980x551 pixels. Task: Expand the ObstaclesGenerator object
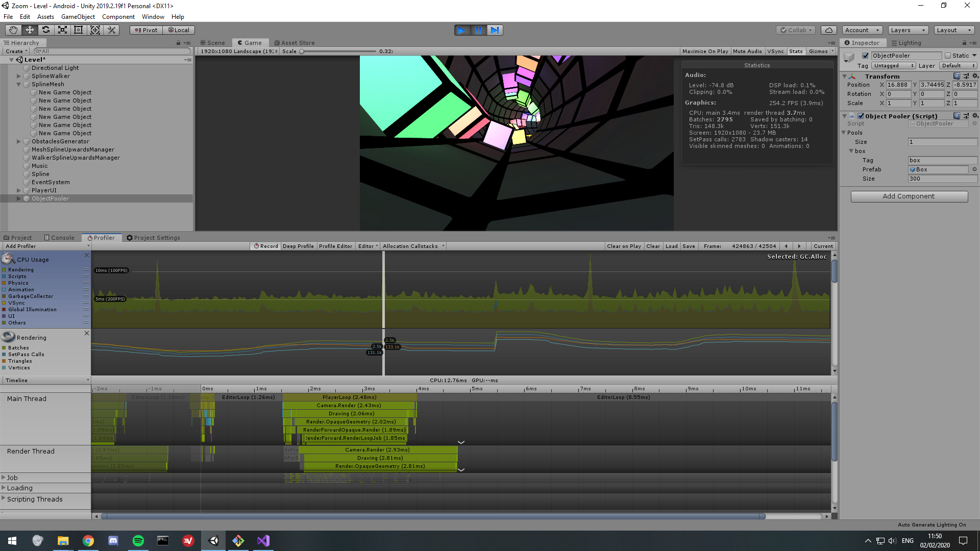point(19,141)
